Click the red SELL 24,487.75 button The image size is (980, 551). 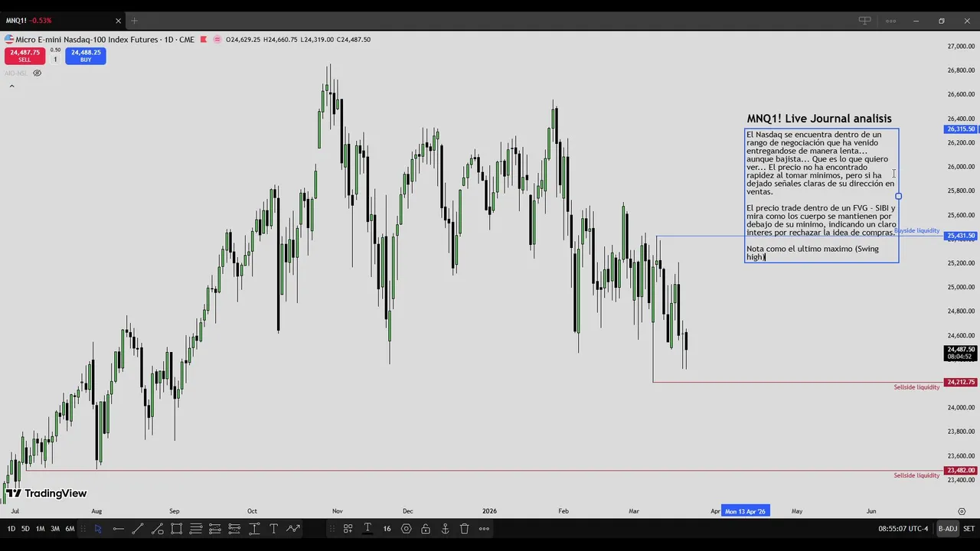click(x=24, y=56)
